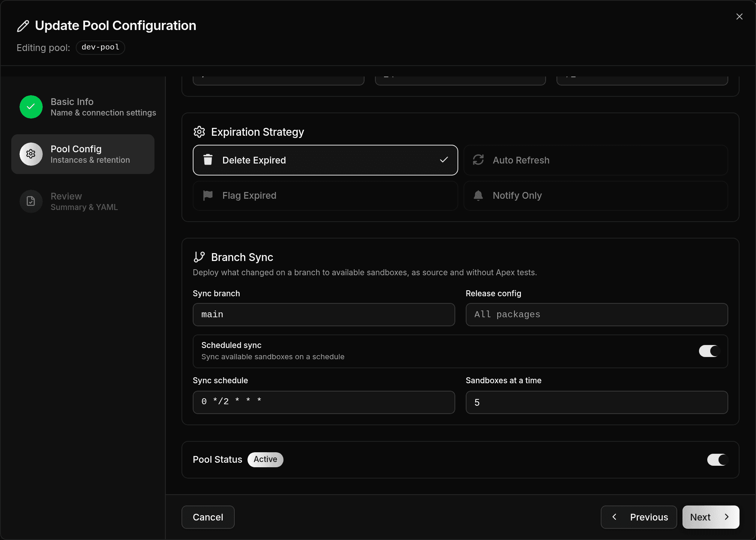The height and width of the screenshot is (540, 756).
Task: Click the 'Sync available sandboxes on a schedule' text
Action: click(273, 357)
